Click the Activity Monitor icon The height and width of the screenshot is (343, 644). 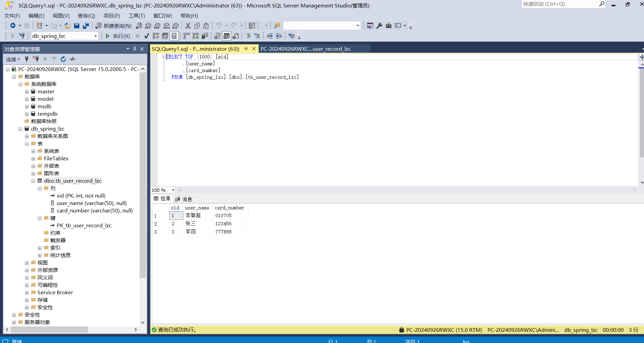point(252,26)
